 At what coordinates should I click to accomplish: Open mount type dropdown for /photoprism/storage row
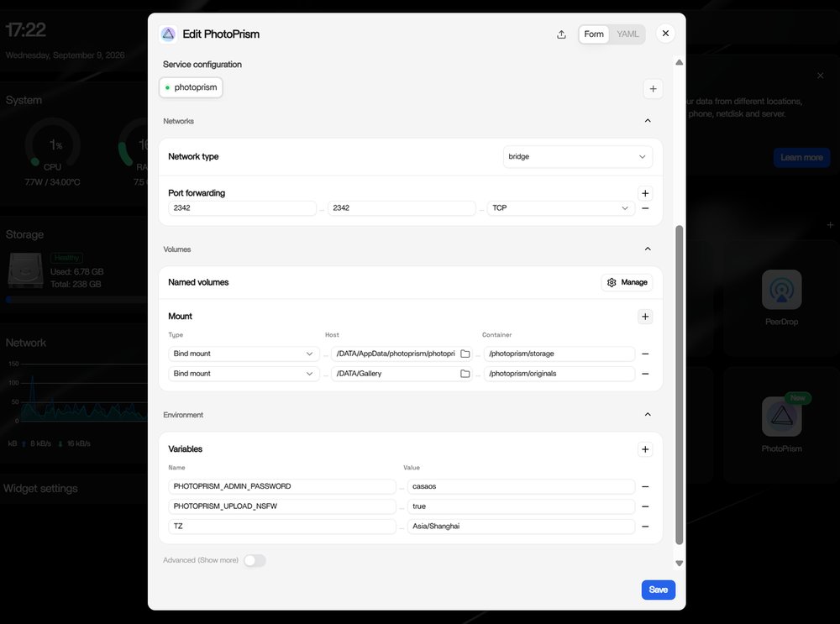point(244,354)
